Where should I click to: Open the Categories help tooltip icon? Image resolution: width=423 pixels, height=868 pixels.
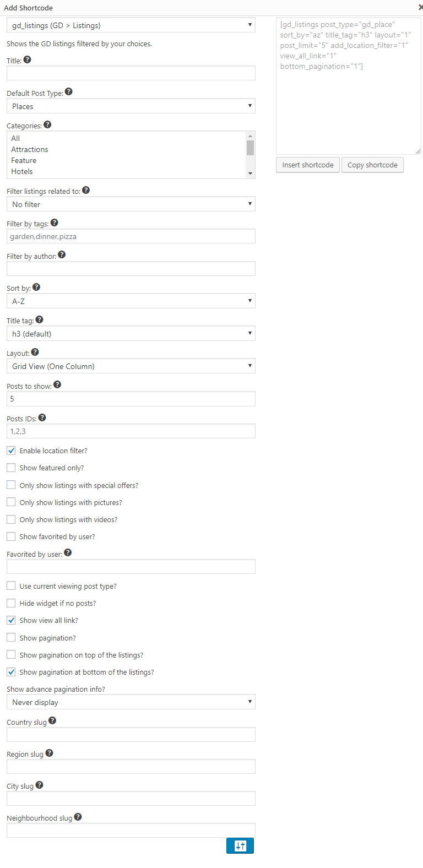click(x=47, y=124)
